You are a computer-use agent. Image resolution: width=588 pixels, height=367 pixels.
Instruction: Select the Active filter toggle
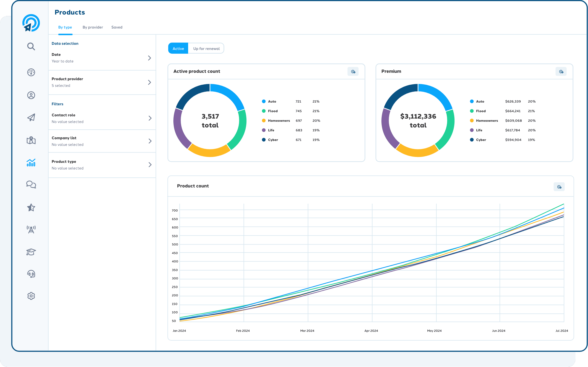click(178, 48)
